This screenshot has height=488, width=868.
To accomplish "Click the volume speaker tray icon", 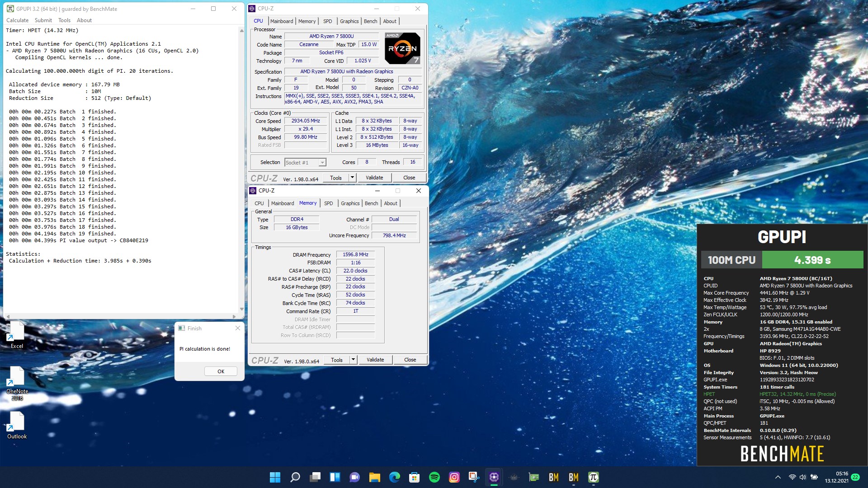I will (802, 477).
